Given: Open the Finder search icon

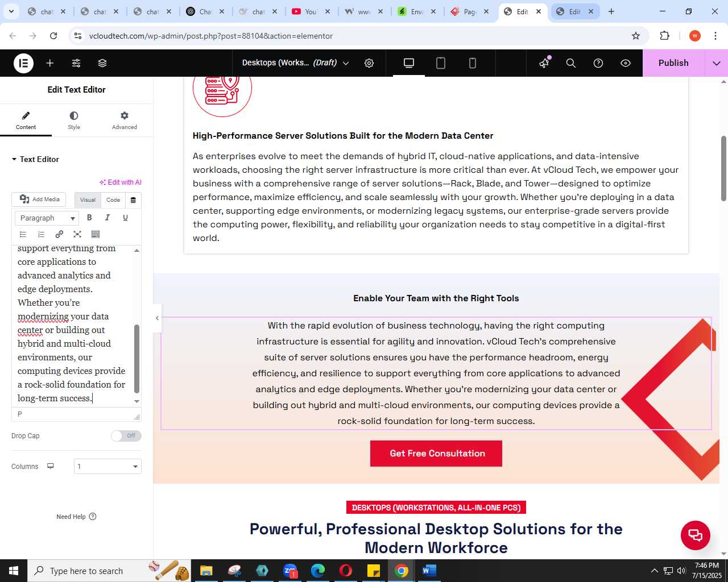Looking at the screenshot, I should tap(571, 63).
